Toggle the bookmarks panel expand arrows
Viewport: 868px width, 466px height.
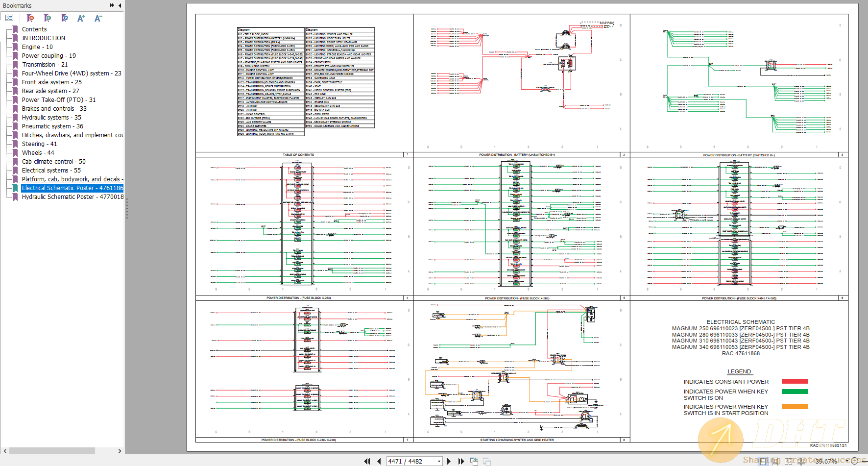point(113,5)
